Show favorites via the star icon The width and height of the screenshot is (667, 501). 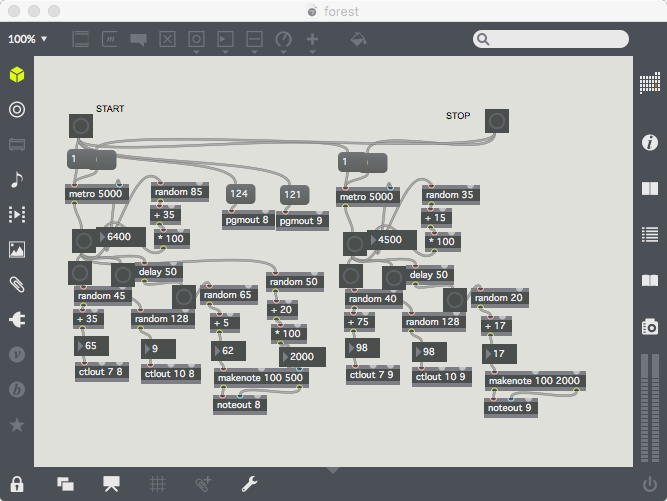17,424
